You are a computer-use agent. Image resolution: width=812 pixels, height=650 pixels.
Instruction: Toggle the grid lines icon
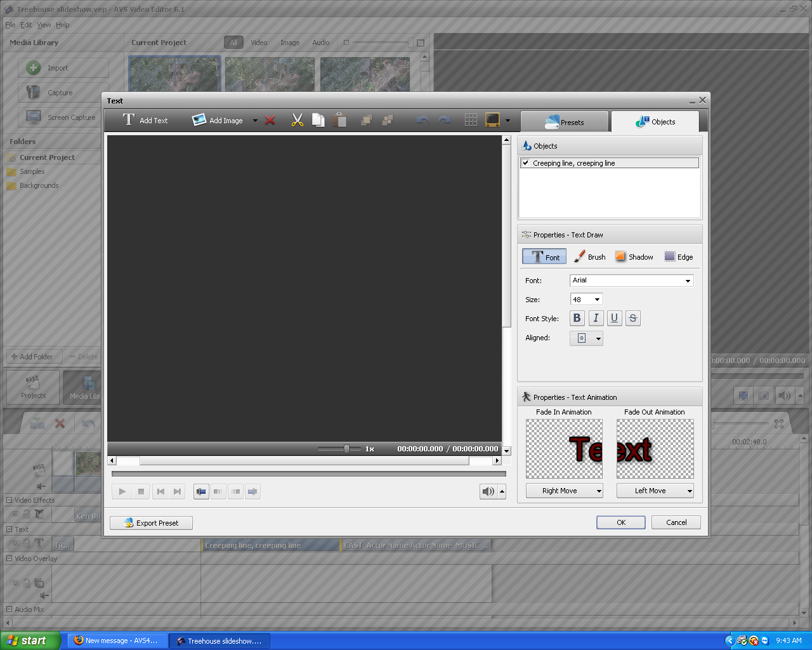pos(471,120)
